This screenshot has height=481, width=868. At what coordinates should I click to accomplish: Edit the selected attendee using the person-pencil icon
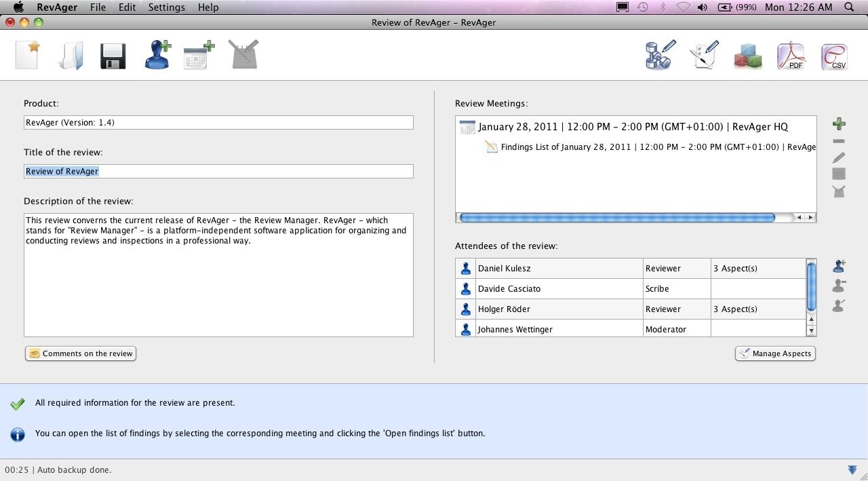839,305
